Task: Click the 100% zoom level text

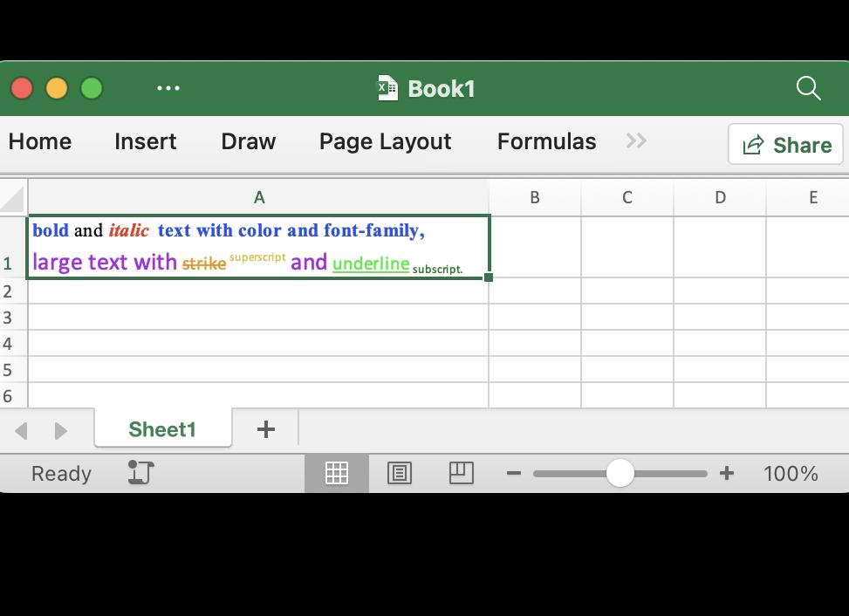Action: coord(791,473)
